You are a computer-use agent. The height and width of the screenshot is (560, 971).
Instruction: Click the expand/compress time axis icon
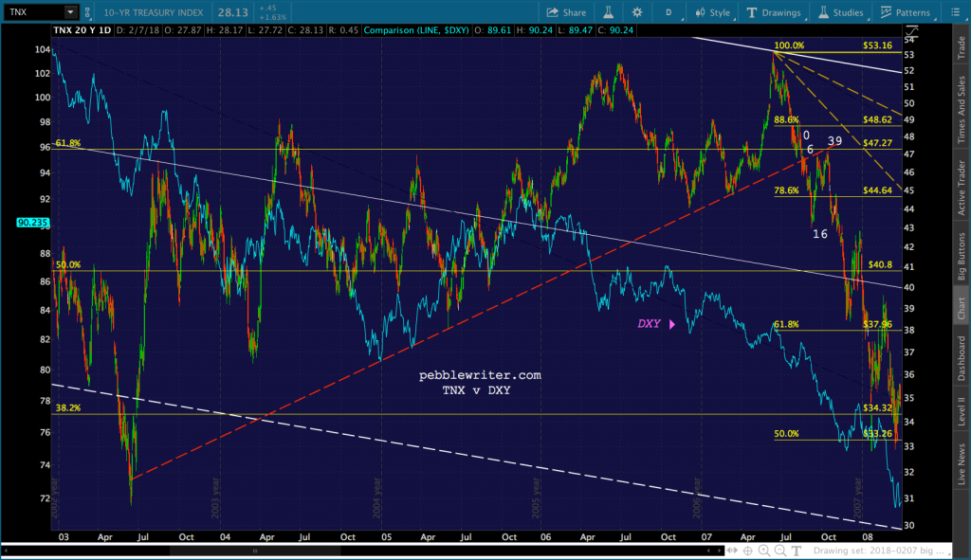click(x=733, y=551)
